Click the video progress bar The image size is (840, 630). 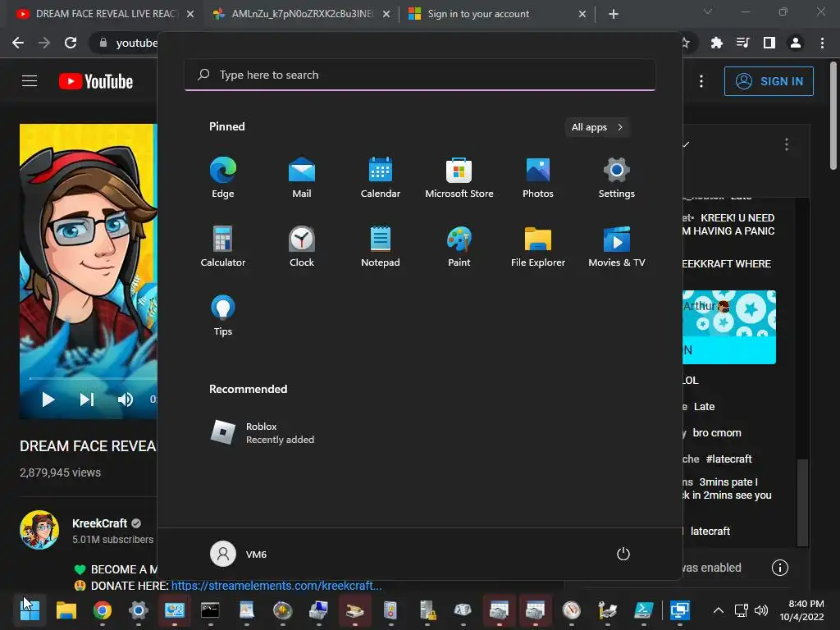94,378
